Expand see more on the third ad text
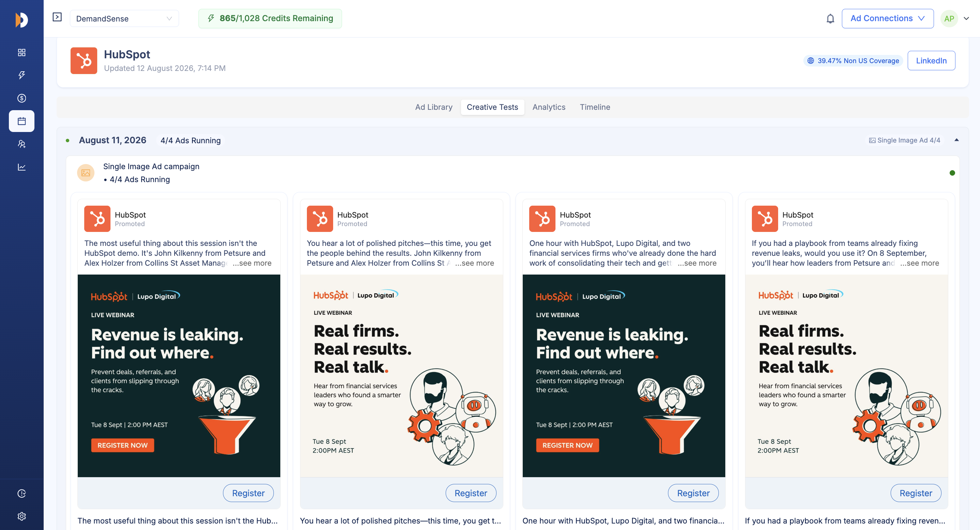Viewport: 980px width, 530px height. click(x=697, y=263)
